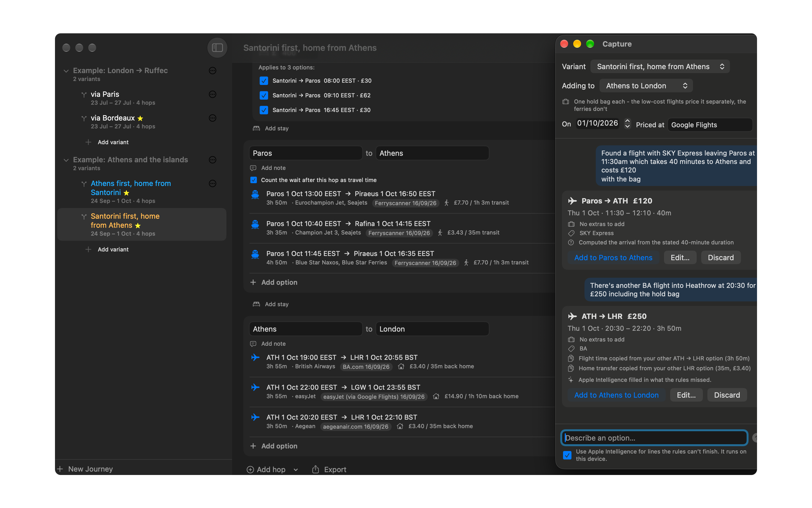Toggle Count the wait after this hop checkbox
Image resolution: width=812 pixels, height=508 pixels.
click(254, 180)
